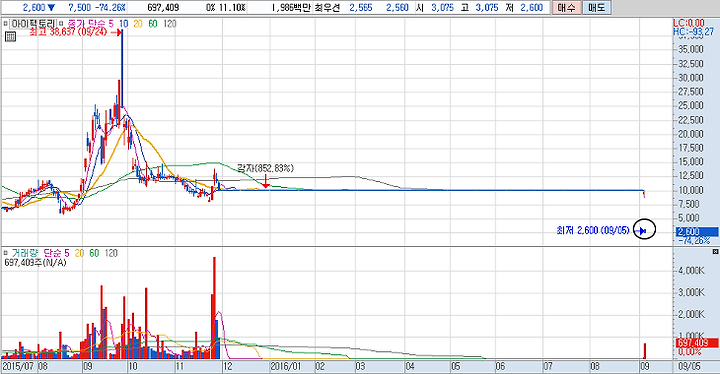The image size is (720, 374).
Task: Click the LC:0.00 indicator
Action: pyautogui.click(x=688, y=23)
